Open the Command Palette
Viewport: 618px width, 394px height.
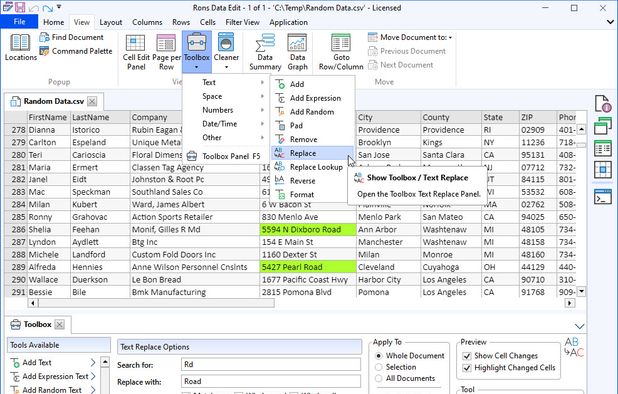coord(76,51)
